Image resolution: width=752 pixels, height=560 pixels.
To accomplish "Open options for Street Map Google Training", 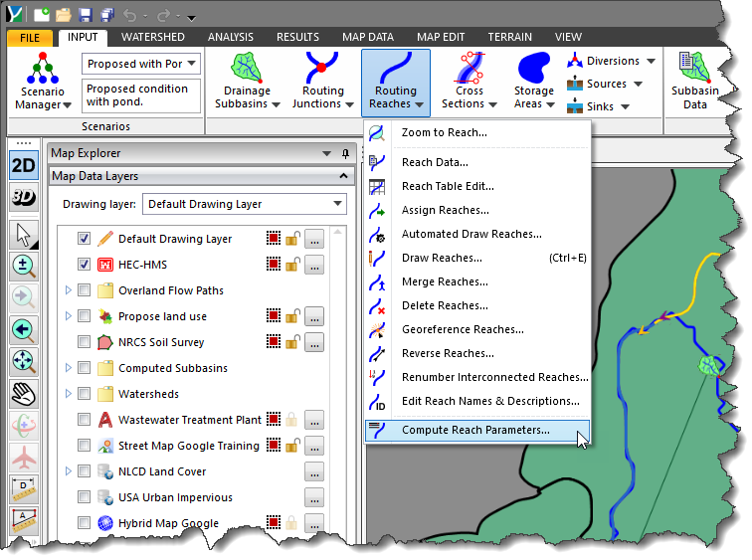I will [x=314, y=446].
